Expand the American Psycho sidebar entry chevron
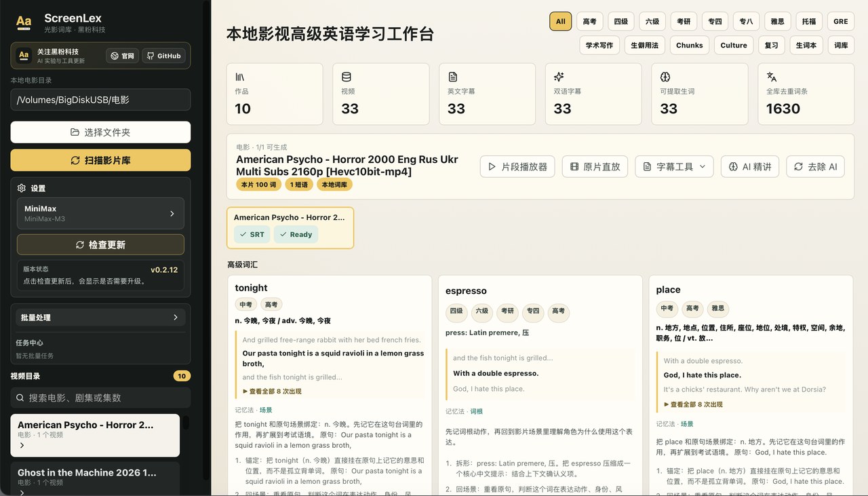This screenshot has height=496, width=868. coord(22,446)
